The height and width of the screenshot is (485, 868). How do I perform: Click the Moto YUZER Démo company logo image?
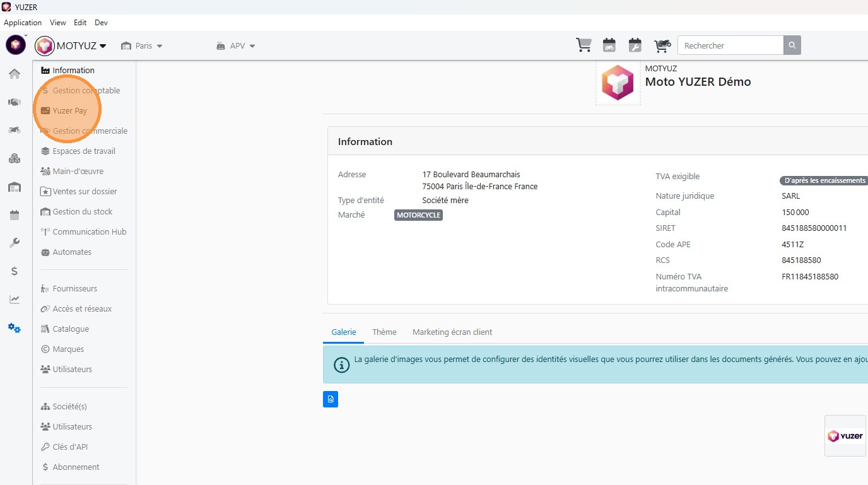point(618,83)
